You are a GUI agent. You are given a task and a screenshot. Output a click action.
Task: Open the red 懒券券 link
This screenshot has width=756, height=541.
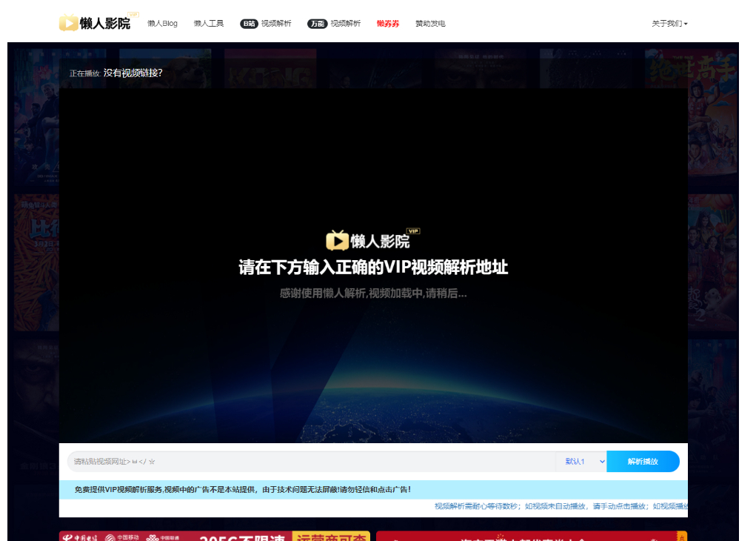click(x=388, y=24)
